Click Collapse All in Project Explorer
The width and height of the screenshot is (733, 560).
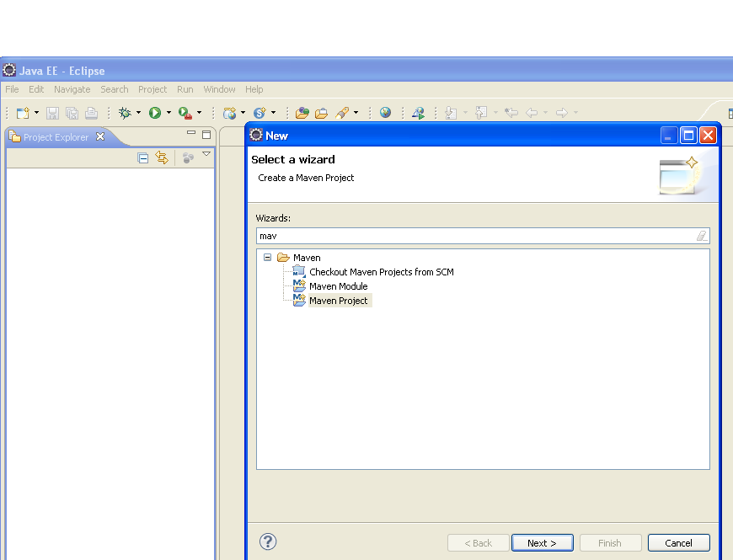(143, 158)
